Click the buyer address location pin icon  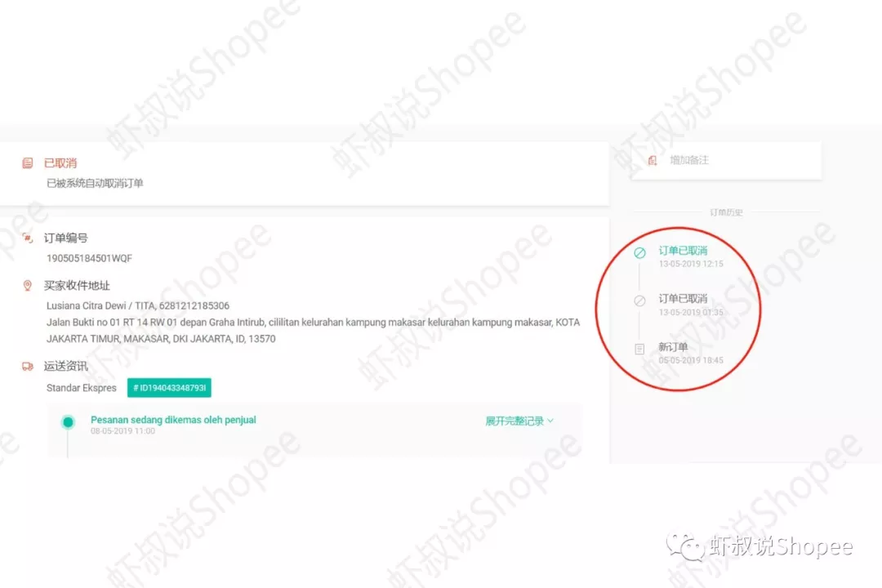tap(27, 286)
